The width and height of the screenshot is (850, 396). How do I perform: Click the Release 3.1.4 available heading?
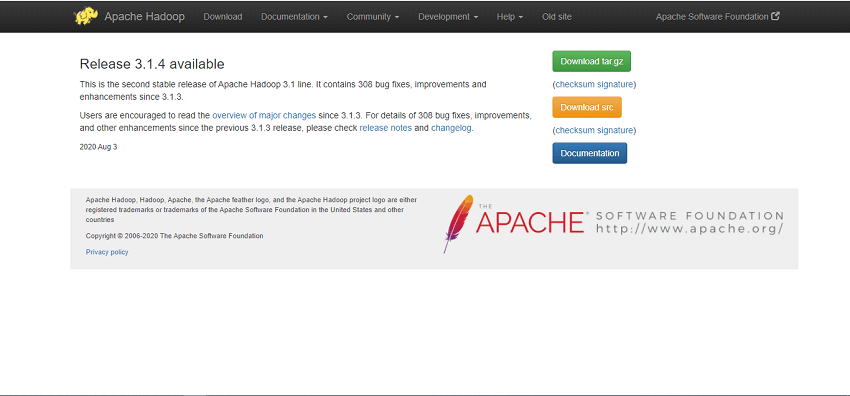tap(152, 64)
